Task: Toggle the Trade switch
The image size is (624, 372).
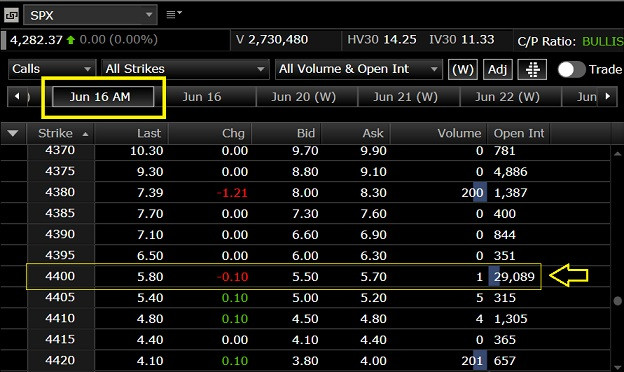Action: (571, 70)
